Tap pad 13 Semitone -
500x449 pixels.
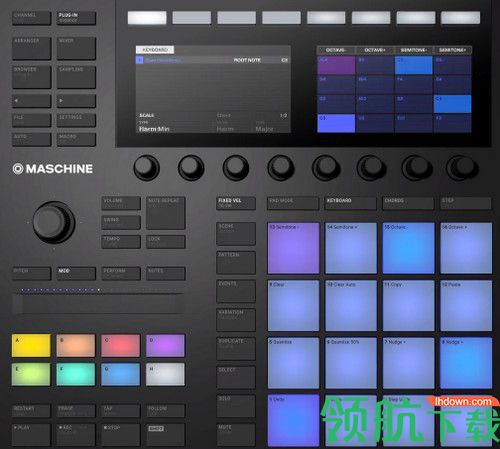coord(293,248)
